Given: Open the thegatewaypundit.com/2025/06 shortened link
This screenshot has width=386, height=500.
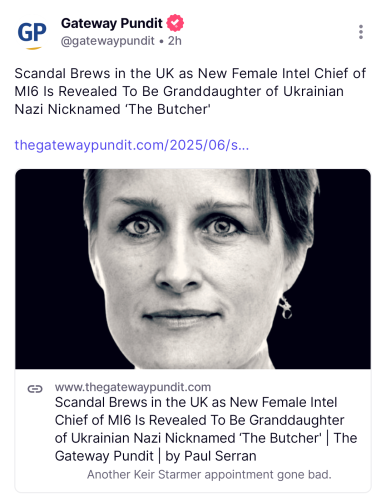Looking at the screenshot, I should [132, 145].
